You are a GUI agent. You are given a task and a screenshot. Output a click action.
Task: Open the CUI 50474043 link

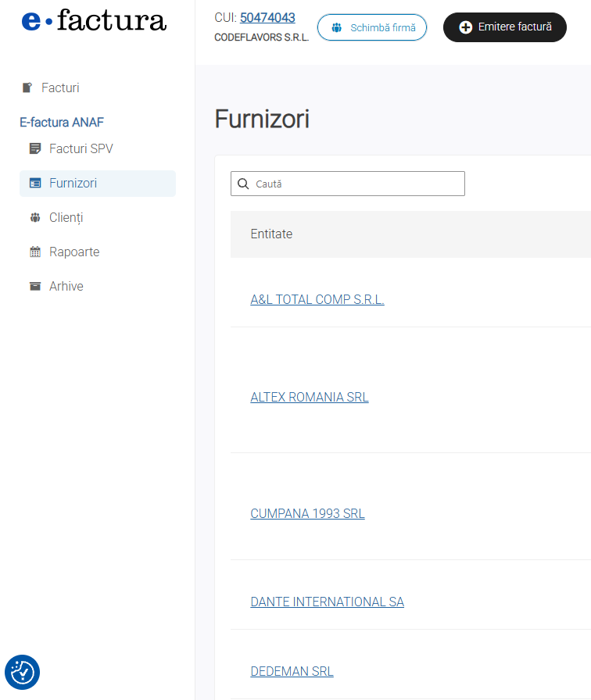tap(267, 18)
